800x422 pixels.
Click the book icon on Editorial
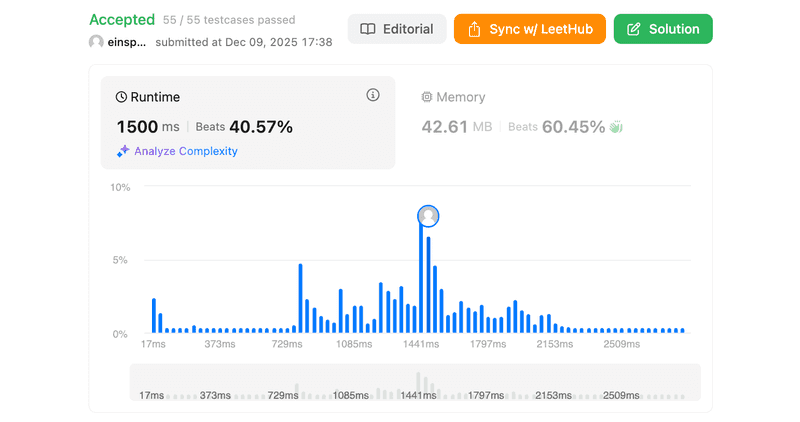(368, 29)
